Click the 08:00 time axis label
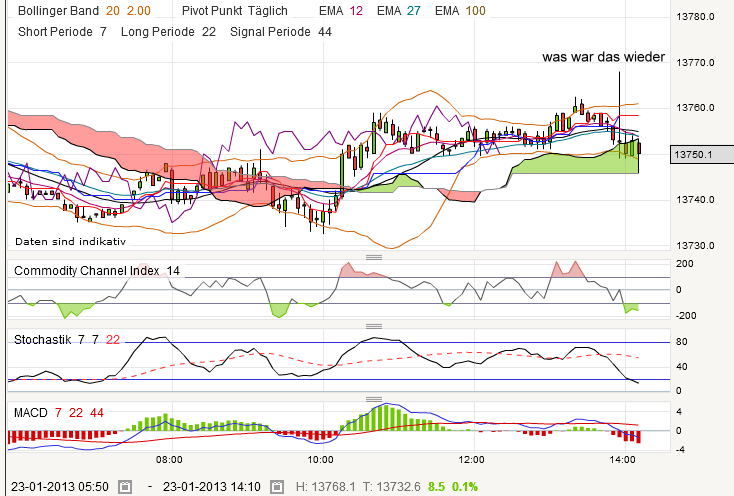 point(169,460)
